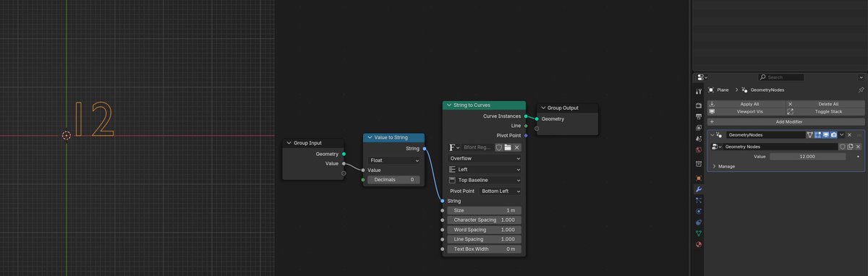Collapse the GeometryNodes modifier panel
868x276 pixels.
tap(712, 135)
